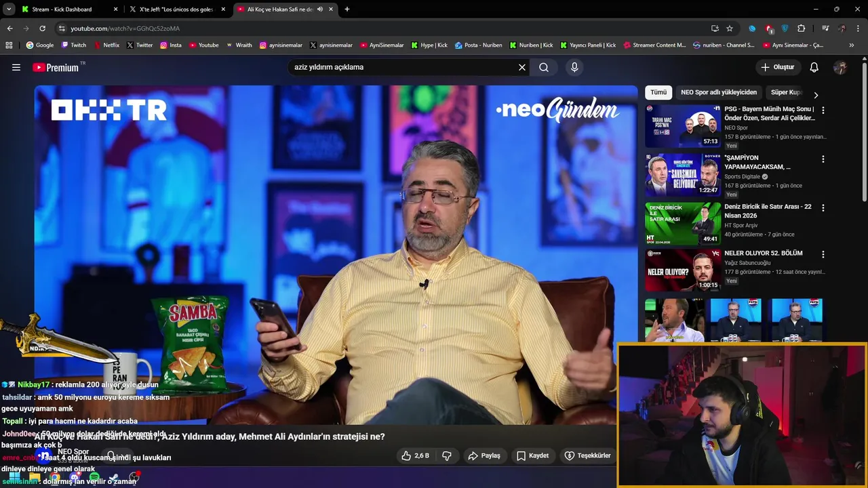This screenshot has height=488, width=868.
Task: Click Sports Digitale channel name
Action: point(743,176)
